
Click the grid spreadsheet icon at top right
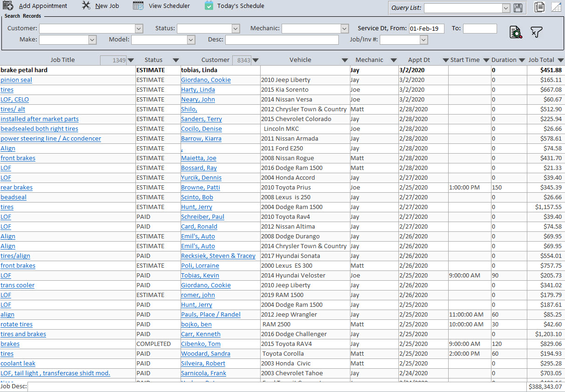click(556, 7)
